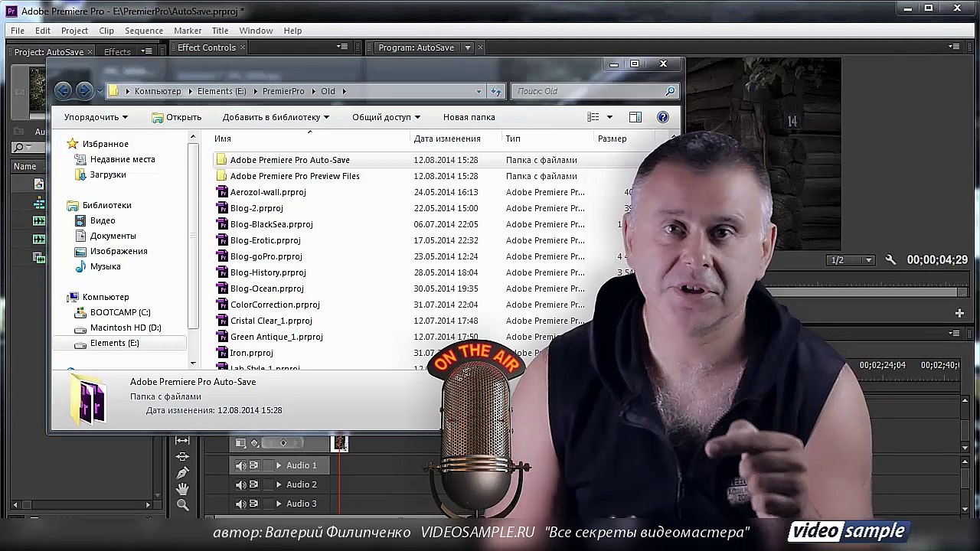Sort files by the Дата изменения column

click(x=447, y=139)
